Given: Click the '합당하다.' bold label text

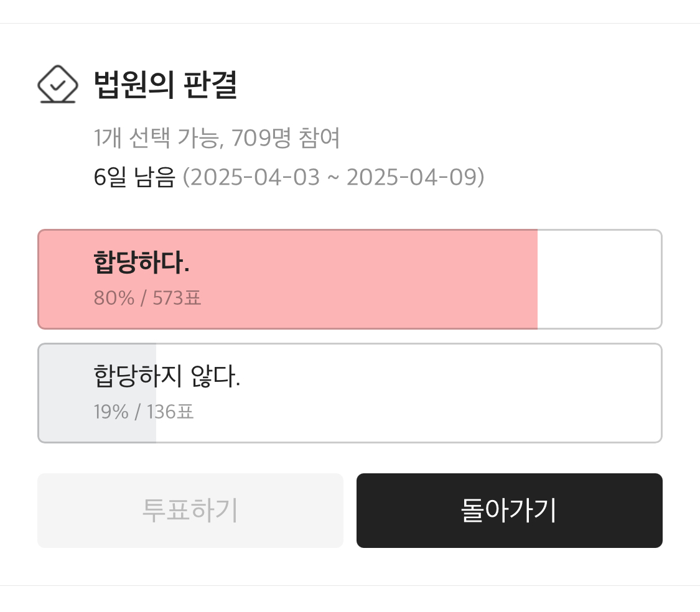Looking at the screenshot, I should click(141, 262).
